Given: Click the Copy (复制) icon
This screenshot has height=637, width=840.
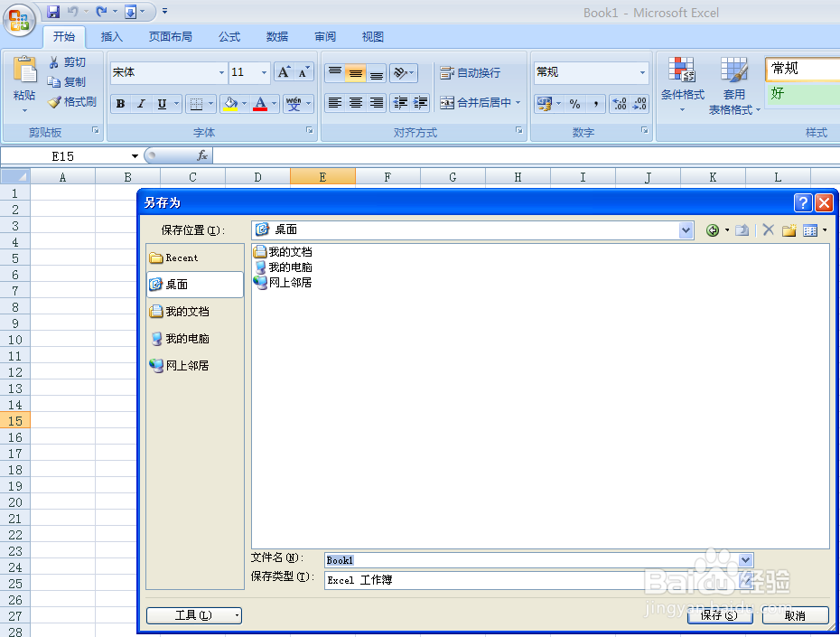Looking at the screenshot, I should [53, 82].
